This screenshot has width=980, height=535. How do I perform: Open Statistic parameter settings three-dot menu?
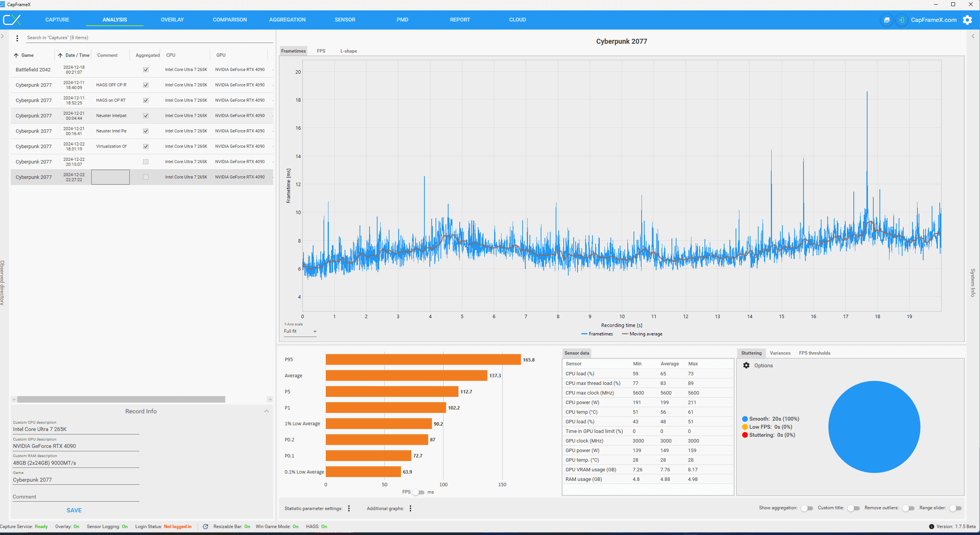coord(349,509)
